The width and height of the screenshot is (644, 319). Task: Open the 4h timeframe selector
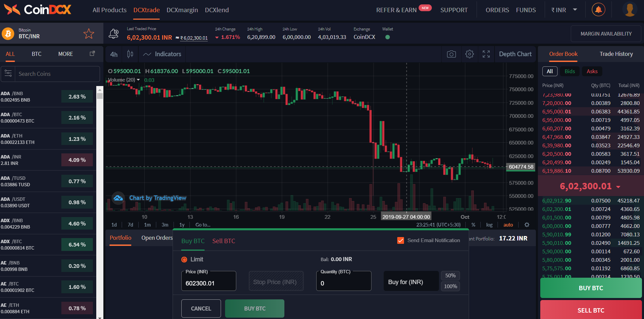[x=114, y=54]
